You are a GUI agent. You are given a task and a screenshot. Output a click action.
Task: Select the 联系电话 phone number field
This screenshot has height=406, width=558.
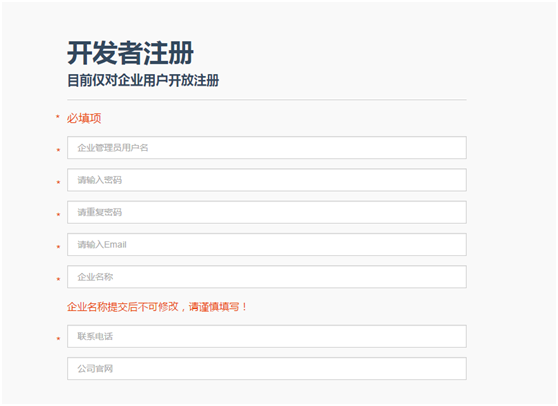pos(267,336)
